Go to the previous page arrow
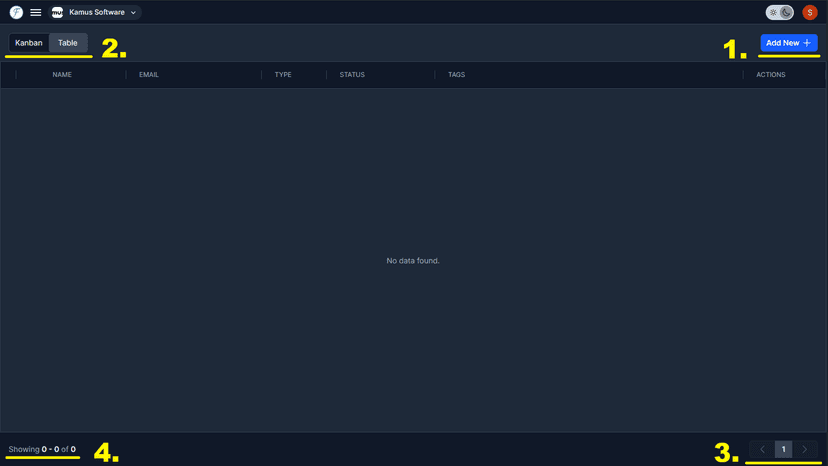This screenshot has height=466, width=828. tap(763, 449)
